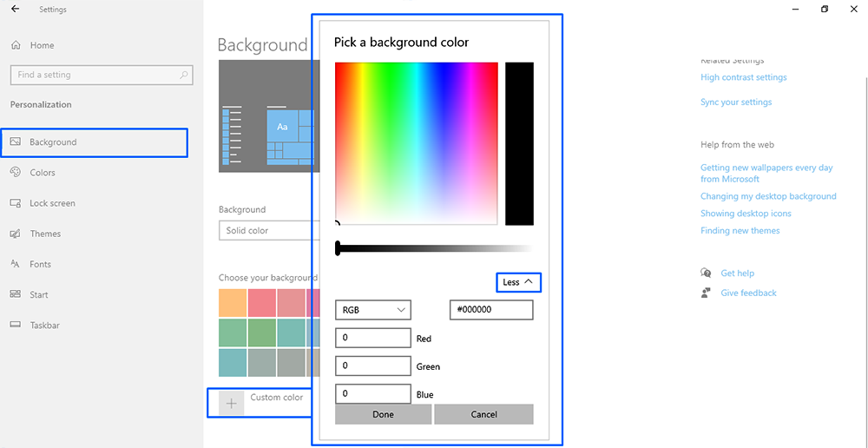Click the plus icon for Custom color
Screen dimensions: 868x448
[x=231, y=404]
